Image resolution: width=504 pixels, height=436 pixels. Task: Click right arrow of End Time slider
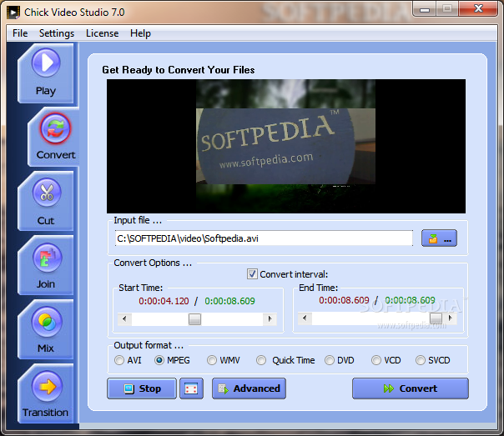point(451,318)
